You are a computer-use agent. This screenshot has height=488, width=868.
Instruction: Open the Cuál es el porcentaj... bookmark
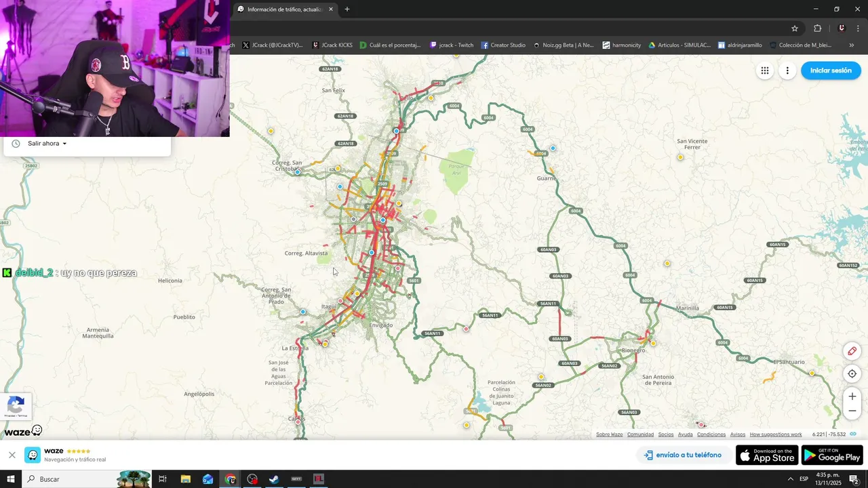391,45
